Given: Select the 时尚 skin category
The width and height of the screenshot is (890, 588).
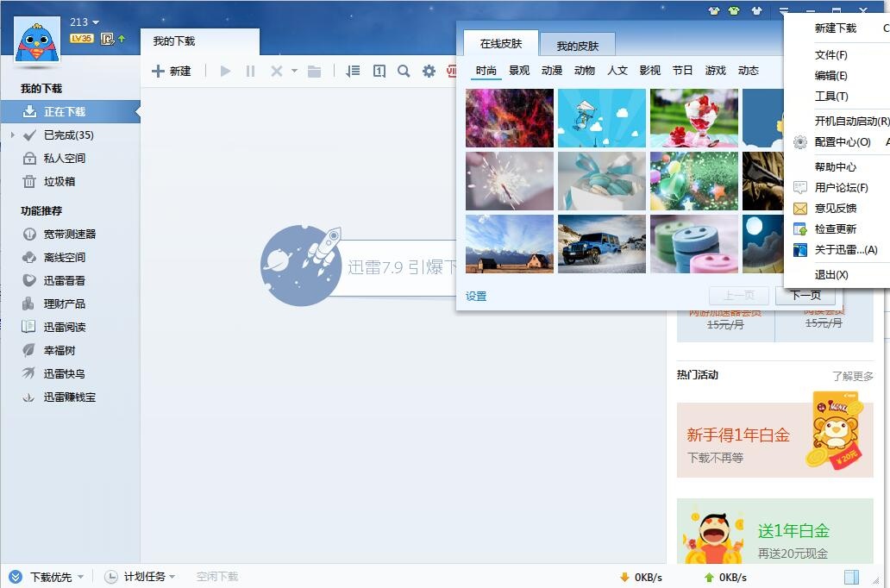Looking at the screenshot, I should click(486, 71).
